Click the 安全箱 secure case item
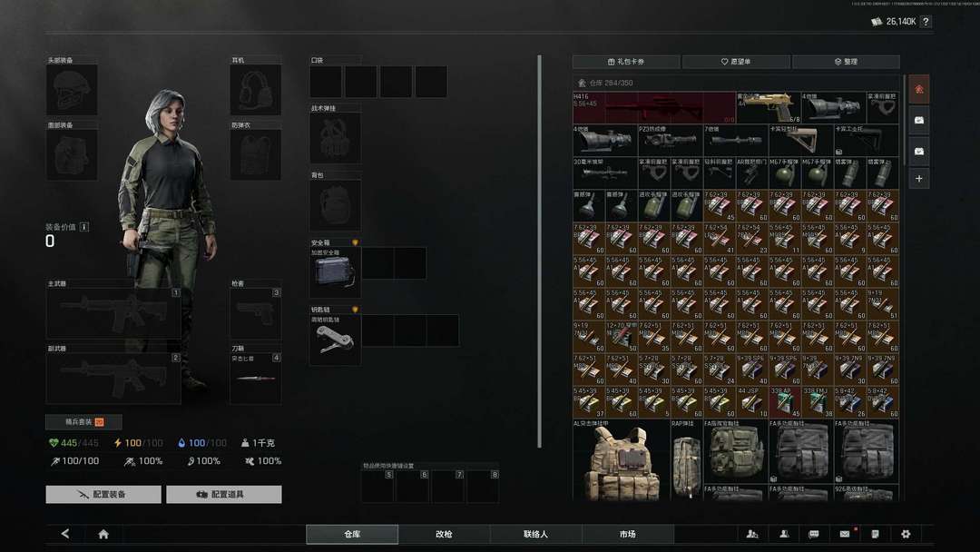The height and width of the screenshot is (552, 980). pyautogui.click(x=335, y=272)
